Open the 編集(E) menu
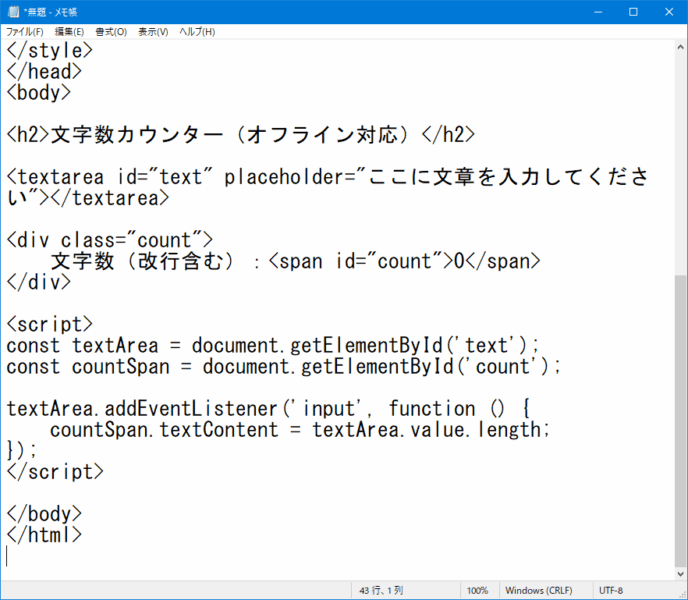 coord(70,32)
